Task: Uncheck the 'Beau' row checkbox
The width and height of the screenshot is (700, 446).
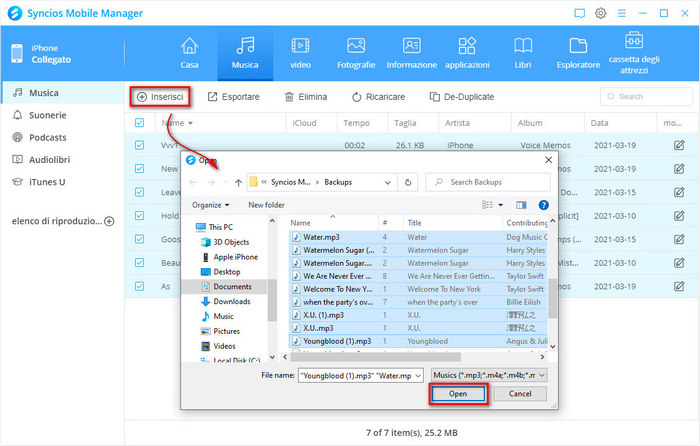Action: tap(139, 263)
